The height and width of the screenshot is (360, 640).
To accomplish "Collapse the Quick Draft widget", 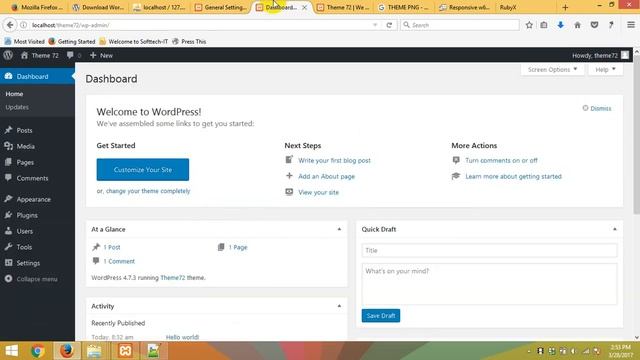I will [x=615, y=229].
